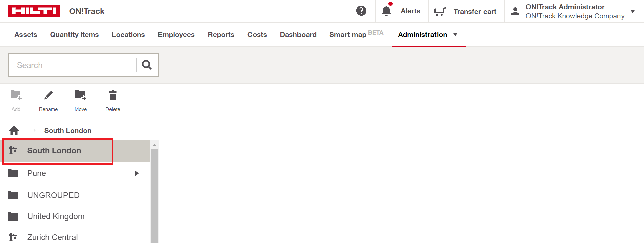Click the Transfer cart label
644x243 pixels.
[475, 12]
